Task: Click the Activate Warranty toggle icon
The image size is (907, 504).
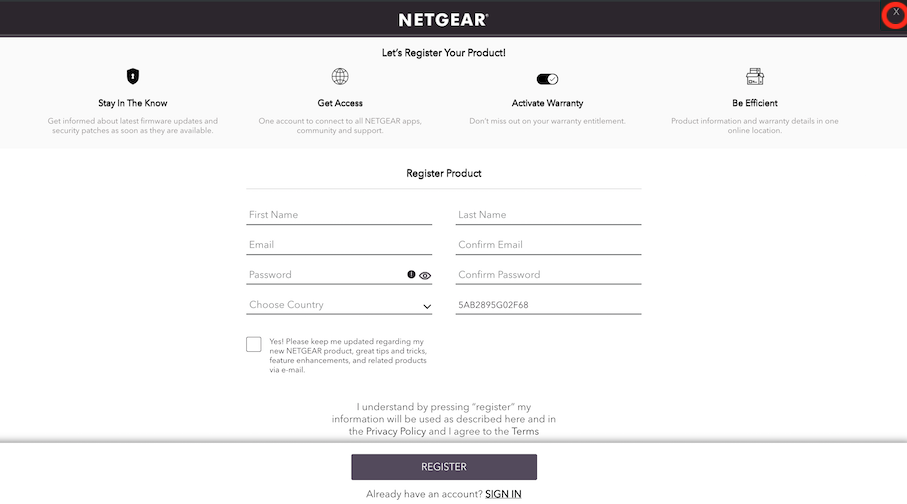Action: (547, 79)
